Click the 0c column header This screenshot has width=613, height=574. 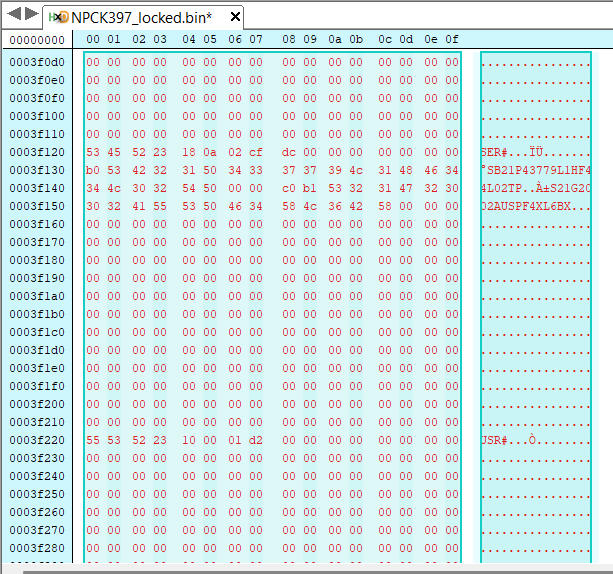(x=385, y=39)
